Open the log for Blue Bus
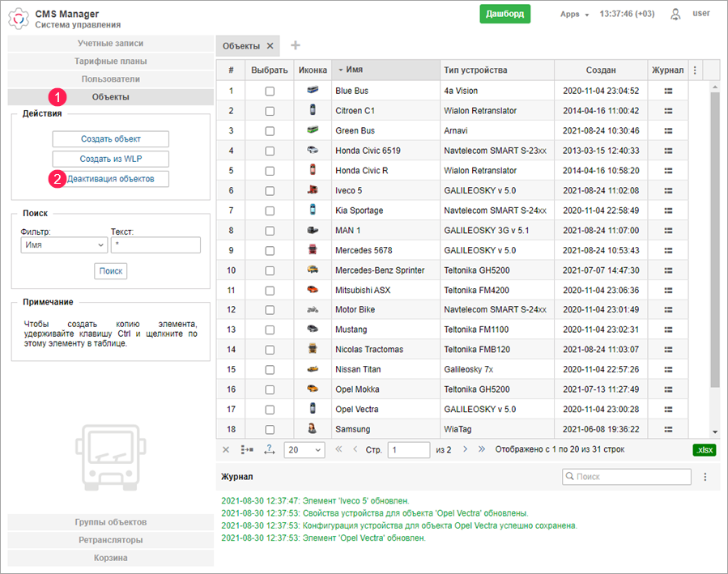The image size is (728, 574). pos(668,91)
